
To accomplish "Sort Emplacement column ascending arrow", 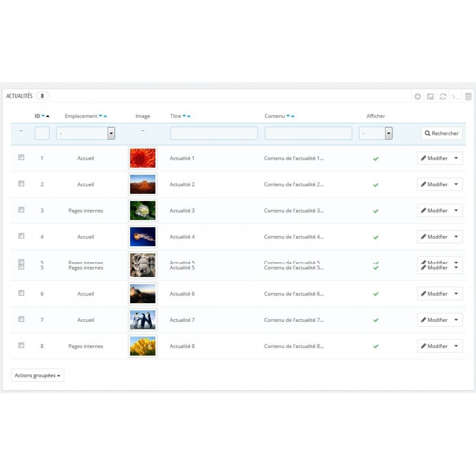I will pyautogui.click(x=105, y=116).
